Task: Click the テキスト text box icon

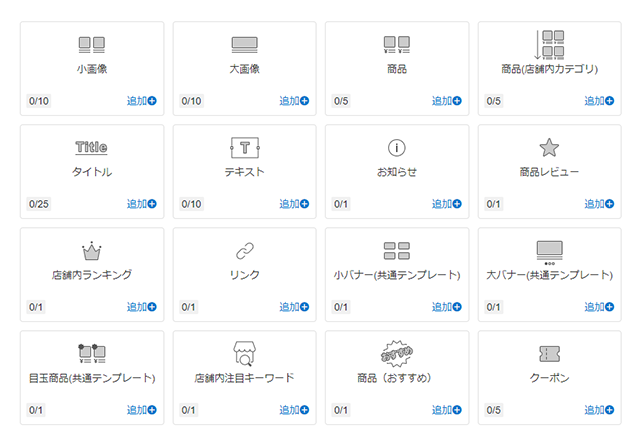Action: [x=245, y=148]
